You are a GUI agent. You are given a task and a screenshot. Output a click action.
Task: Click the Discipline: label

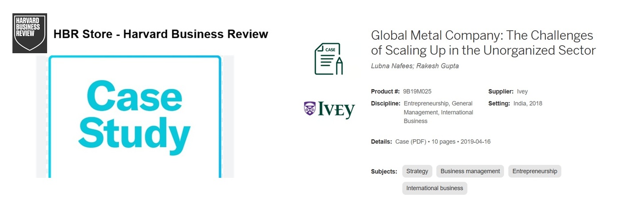click(386, 103)
